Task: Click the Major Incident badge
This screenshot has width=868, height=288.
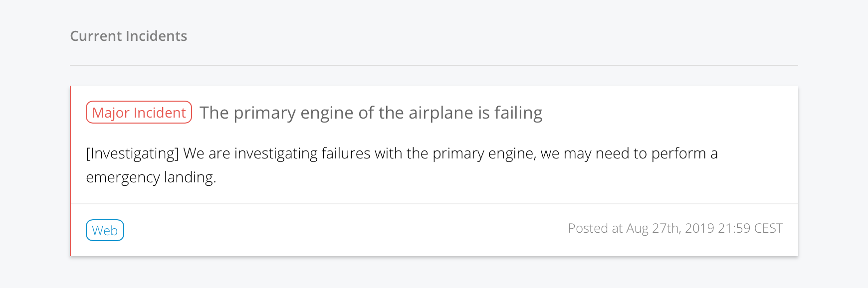Action: (x=139, y=113)
